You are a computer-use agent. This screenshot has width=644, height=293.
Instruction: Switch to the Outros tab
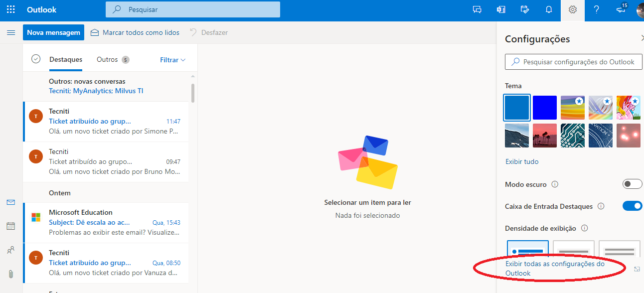pos(113,60)
